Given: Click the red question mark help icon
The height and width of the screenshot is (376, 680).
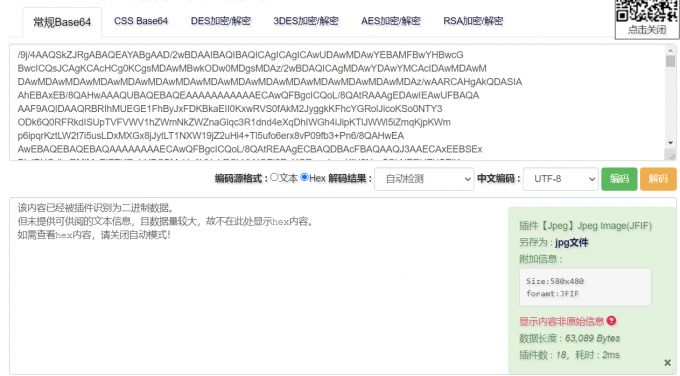Looking at the screenshot, I should tap(611, 320).
